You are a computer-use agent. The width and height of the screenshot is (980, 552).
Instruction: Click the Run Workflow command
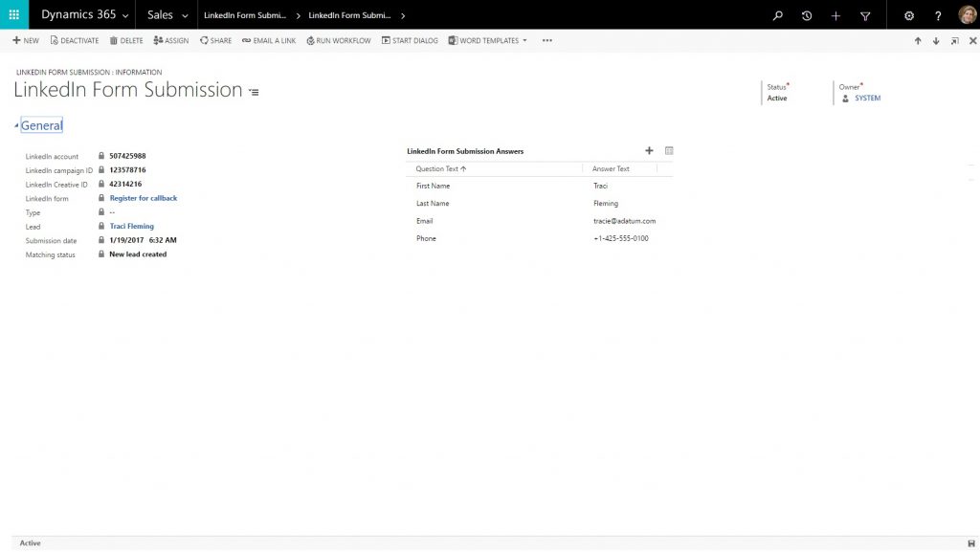[x=338, y=40]
